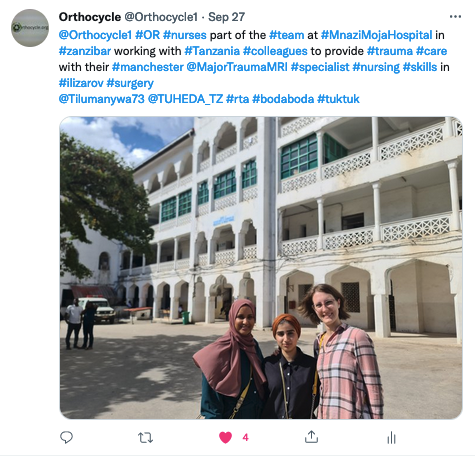Open the #zanzibar hashtag

(85, 51)
